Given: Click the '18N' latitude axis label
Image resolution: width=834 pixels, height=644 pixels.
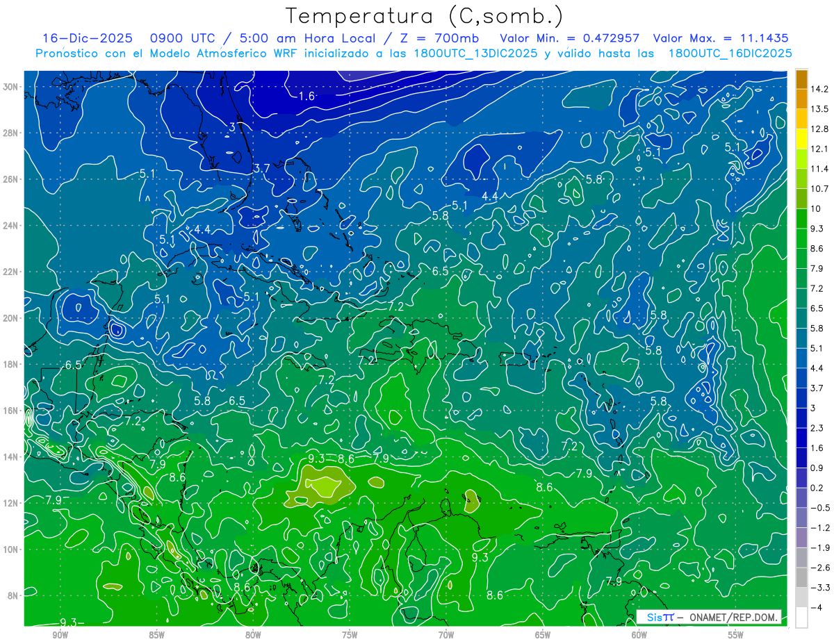Looking at the screenshot, I should click(10, 364).
